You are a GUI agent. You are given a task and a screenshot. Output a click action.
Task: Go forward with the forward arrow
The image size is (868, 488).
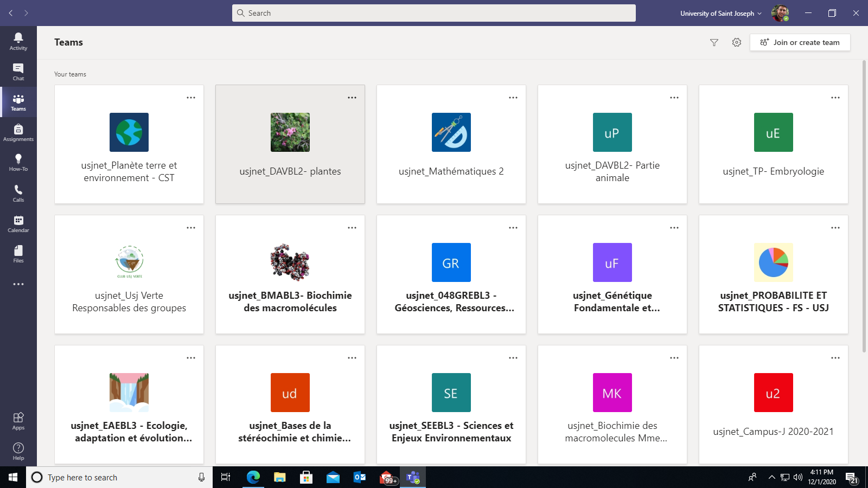26,13
